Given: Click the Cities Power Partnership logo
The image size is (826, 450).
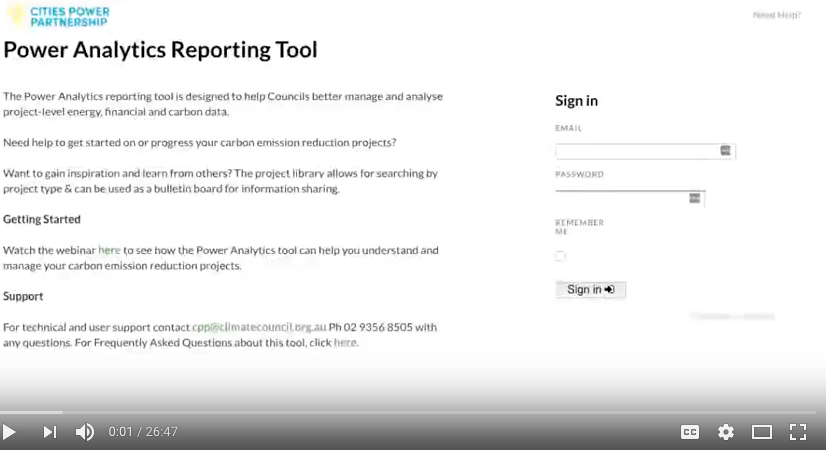Looking at the screenshot, I should [x=58, y=16].
